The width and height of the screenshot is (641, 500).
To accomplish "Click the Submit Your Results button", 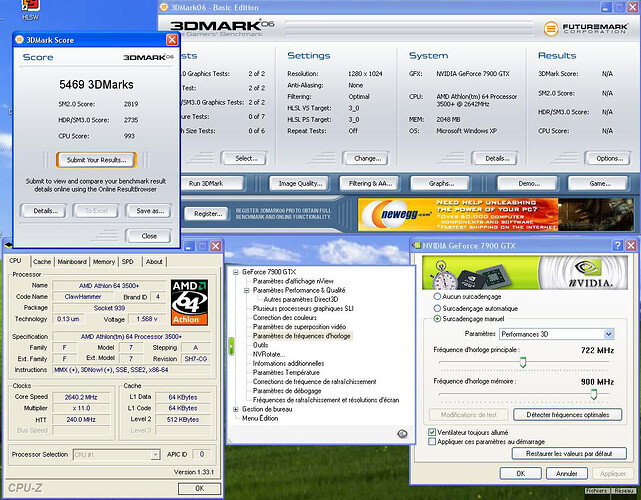I will click(x=95, y=159).
